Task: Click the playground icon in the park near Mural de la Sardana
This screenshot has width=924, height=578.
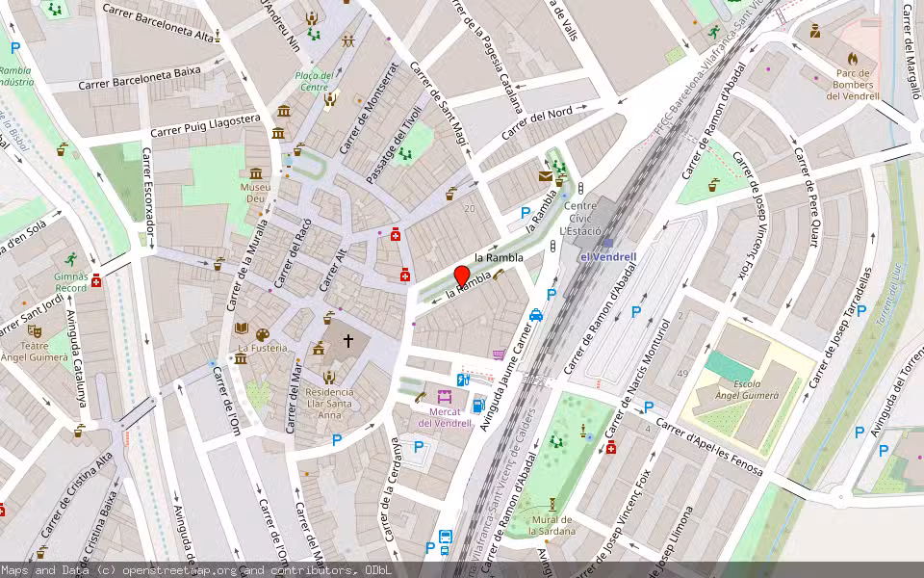Action: tap(555, 440)
